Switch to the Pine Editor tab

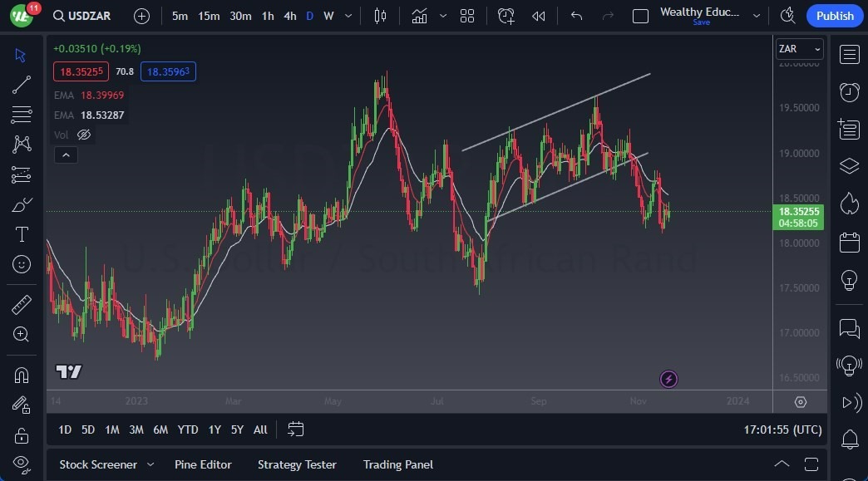(x=203, y=464)
